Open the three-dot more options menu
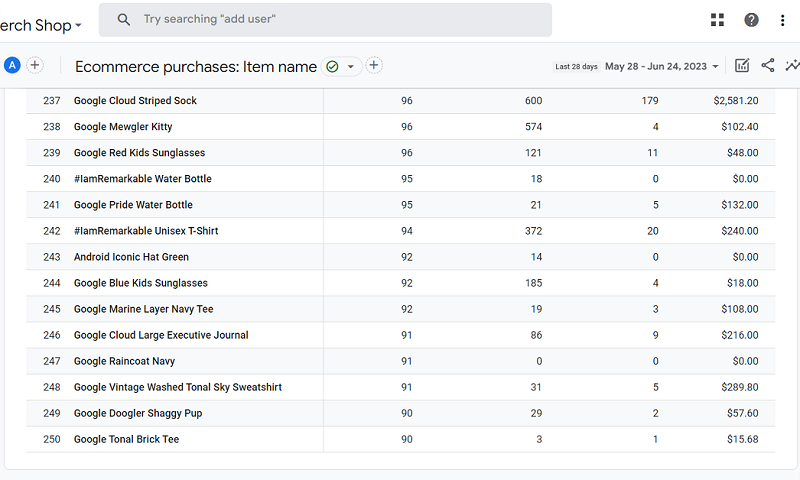This screenshot has width=800, height=480. [x=783, y=20]
